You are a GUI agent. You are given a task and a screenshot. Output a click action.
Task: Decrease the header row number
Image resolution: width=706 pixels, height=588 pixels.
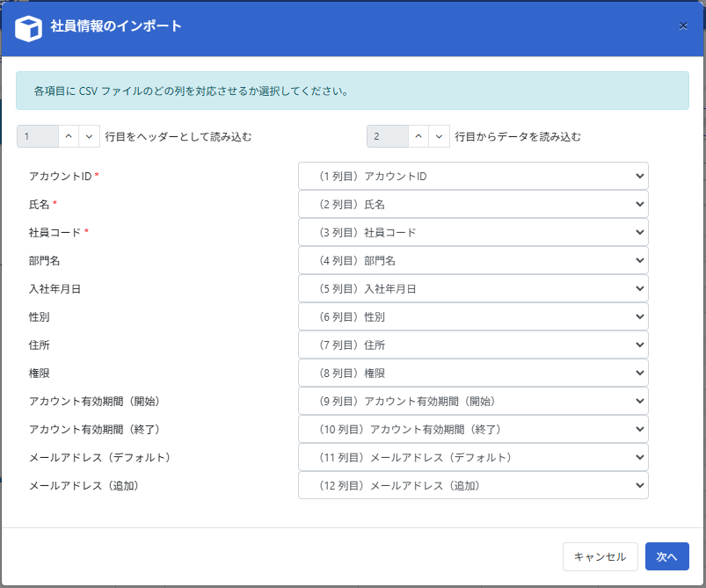tap(89, 136)
